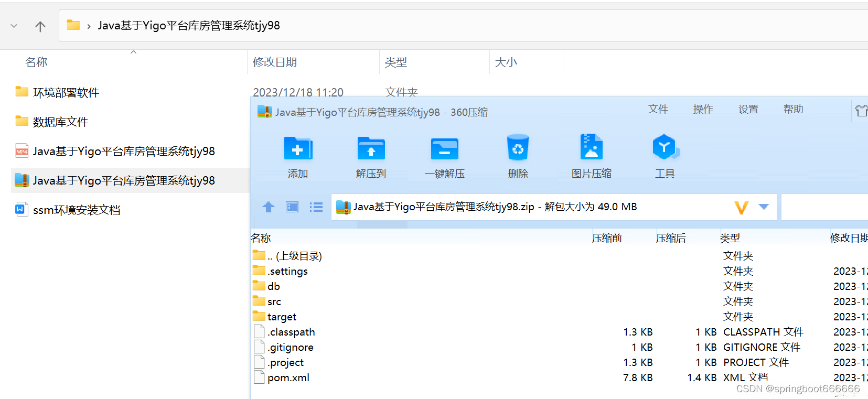868x399 pixels.
Task: Click the 2023/12/18 11:20 date in Explorer
Action: [298, 92]
